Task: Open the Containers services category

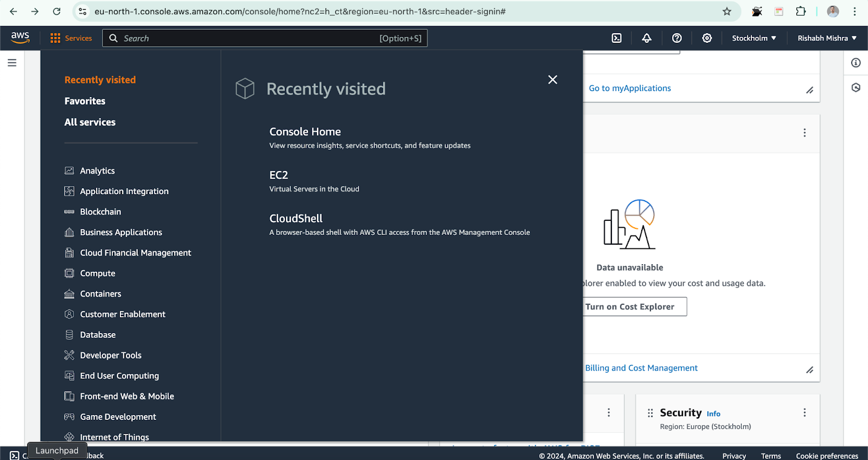Action: coord(101,294)
